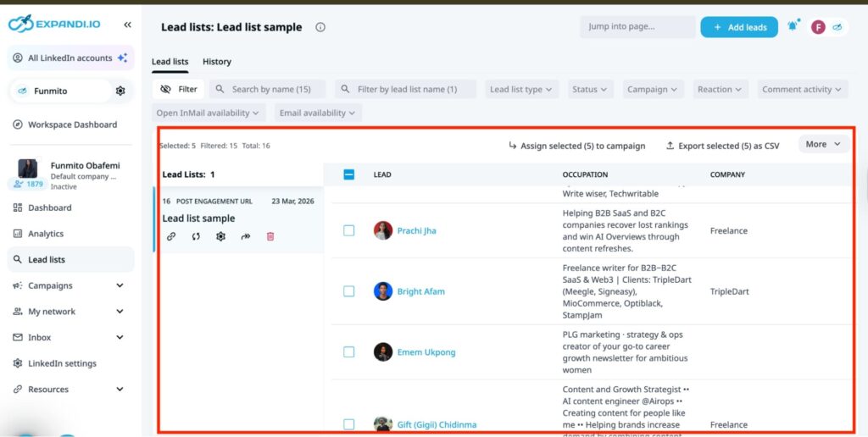Screen dimensions: 868x437
Task: Click the 1879 connections badge
Action: tap(27, 185)
